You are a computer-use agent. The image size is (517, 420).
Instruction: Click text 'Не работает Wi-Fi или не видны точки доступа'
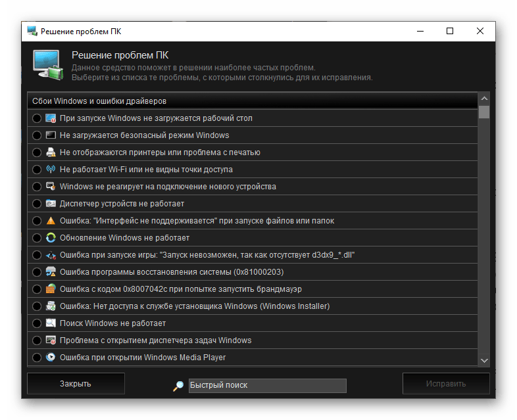pyautogui.click(x=146, y=170)
